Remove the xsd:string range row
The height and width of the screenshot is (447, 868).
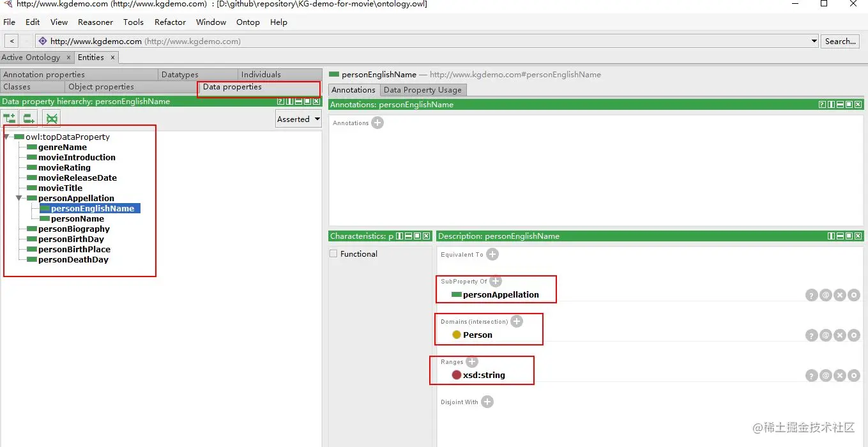[x=840, y=375]
